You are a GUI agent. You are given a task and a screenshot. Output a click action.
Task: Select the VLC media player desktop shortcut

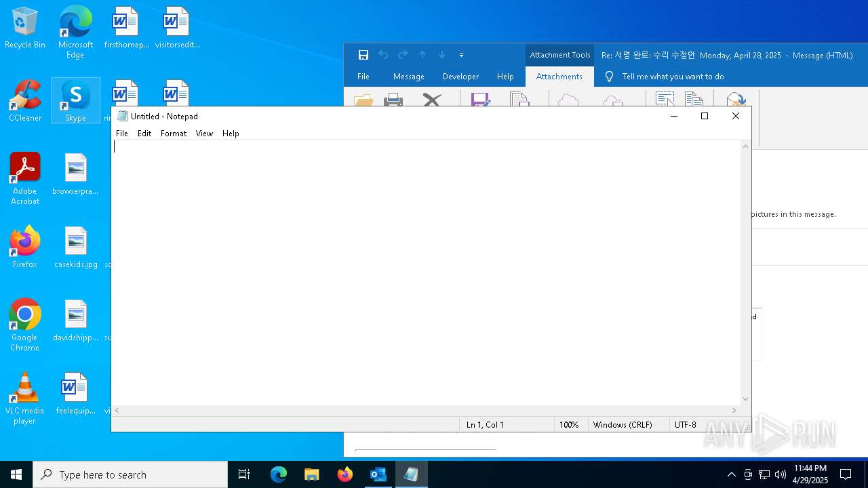tap(25, 399)
